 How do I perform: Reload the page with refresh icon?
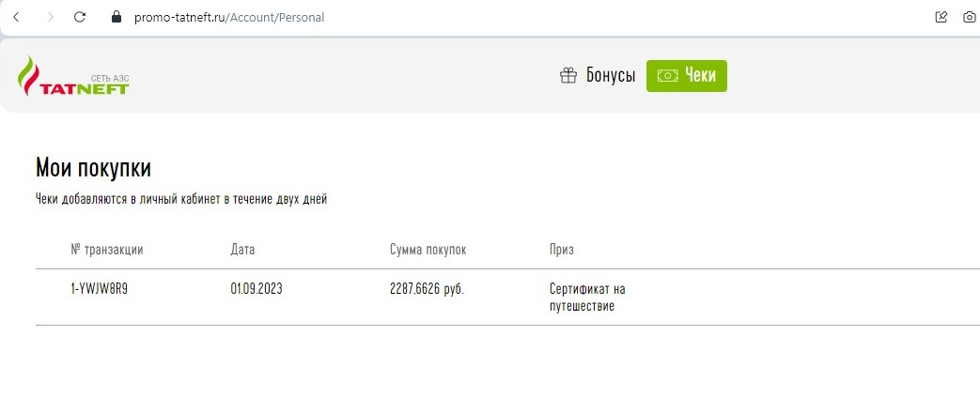(79, 18)
